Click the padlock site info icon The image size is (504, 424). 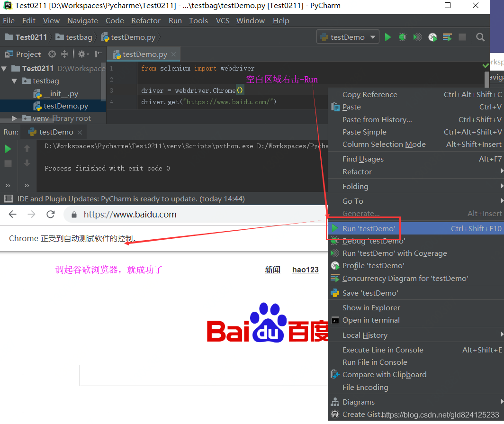pos(74,215)
